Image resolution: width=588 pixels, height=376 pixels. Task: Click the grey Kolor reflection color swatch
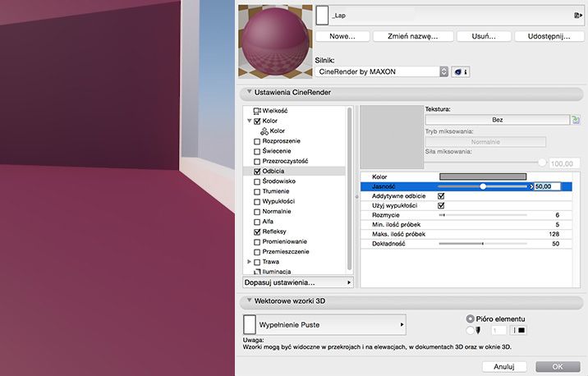coord(483,177)
